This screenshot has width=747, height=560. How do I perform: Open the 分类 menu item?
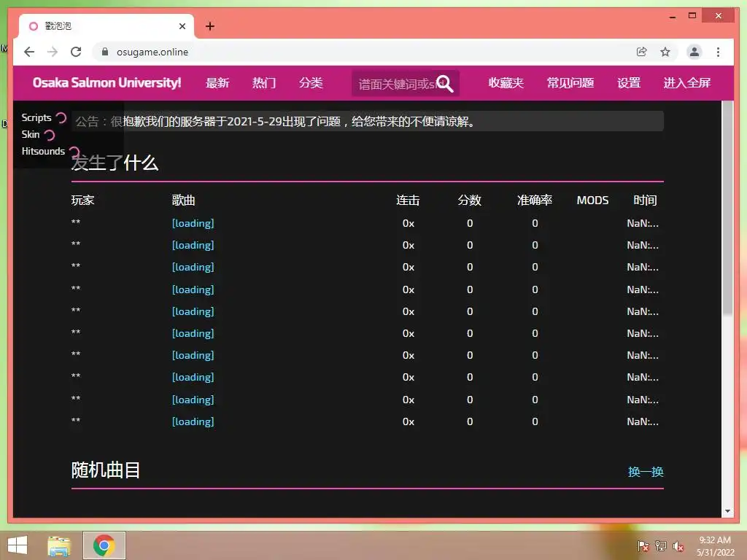pos(311,83)
